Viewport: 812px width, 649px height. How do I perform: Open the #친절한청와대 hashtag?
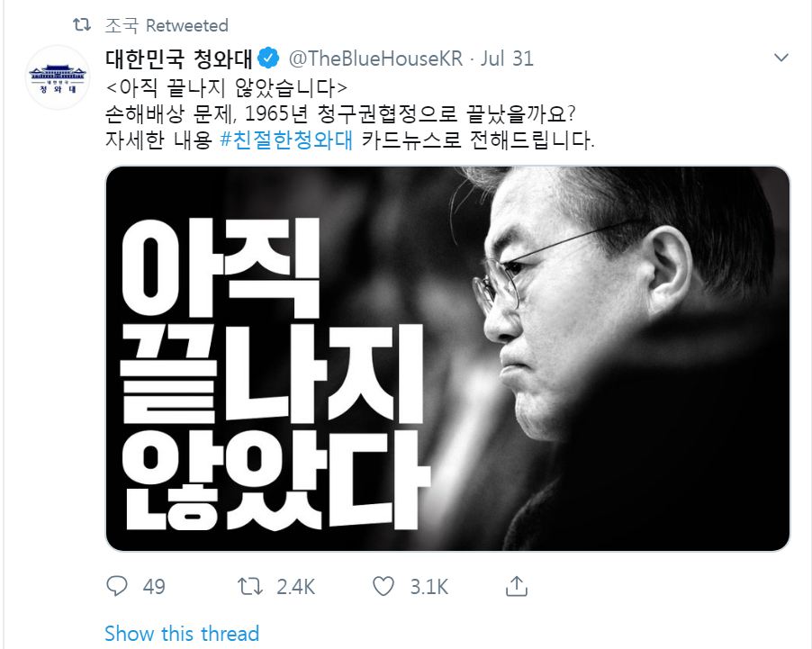point(286,140)
